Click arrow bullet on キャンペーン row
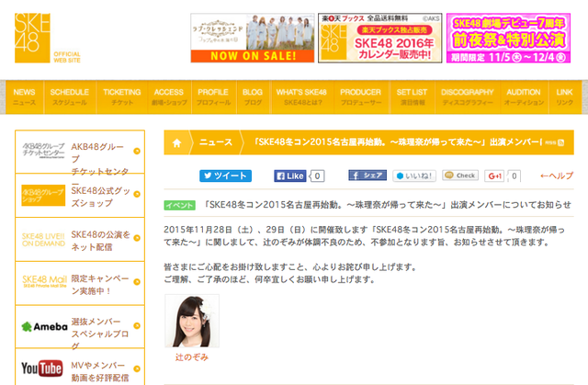588x385 pixels. (x=137, y=282)
